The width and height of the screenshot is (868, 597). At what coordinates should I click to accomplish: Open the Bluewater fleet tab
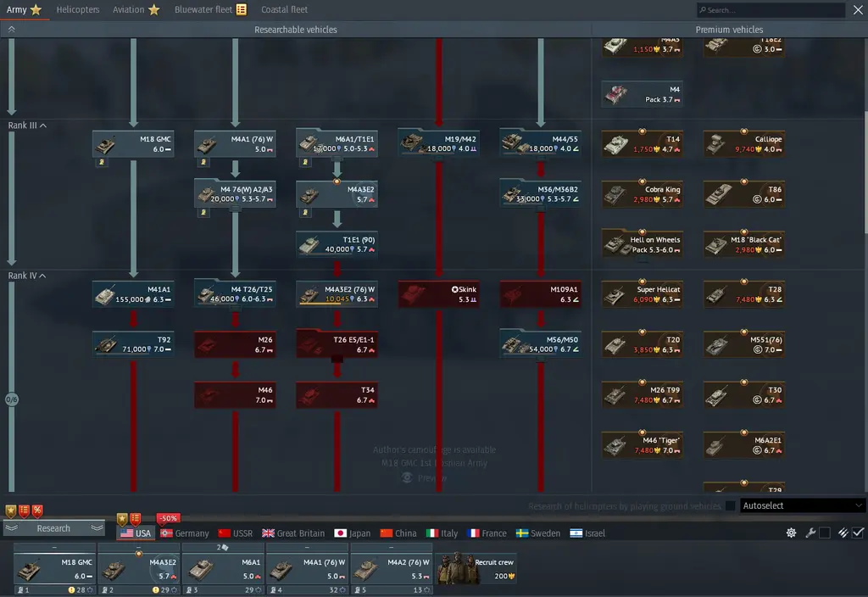click(209, 10)
